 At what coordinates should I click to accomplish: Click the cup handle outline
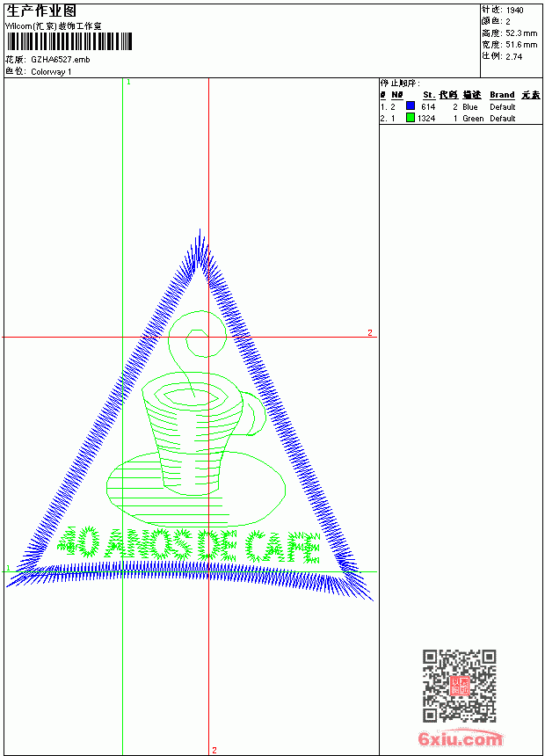point(254,413)
